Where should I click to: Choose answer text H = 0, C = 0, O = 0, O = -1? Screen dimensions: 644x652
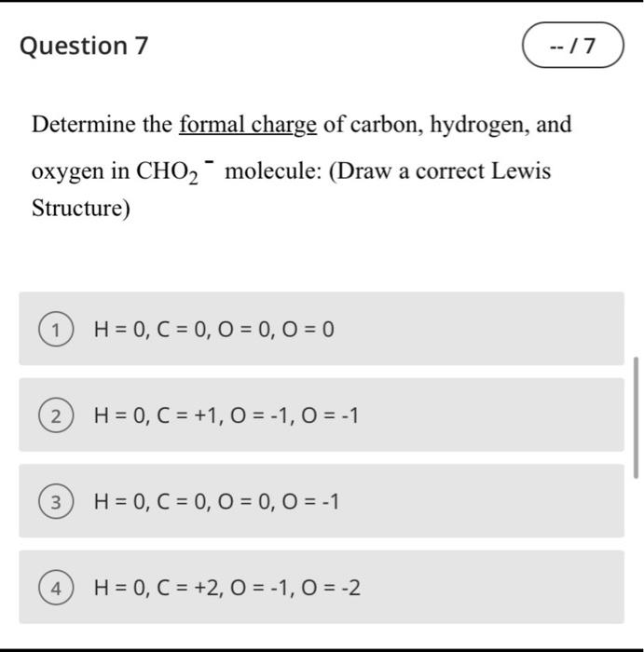point(216,501)
